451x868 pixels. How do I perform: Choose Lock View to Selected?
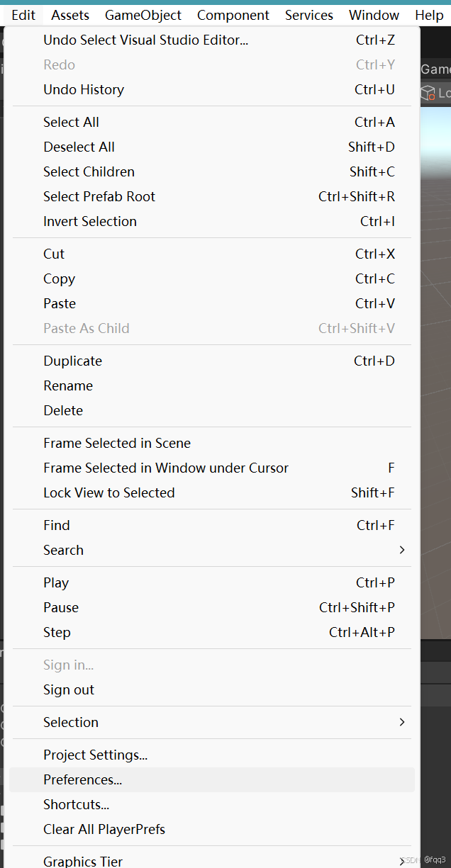tap(109, 492)
